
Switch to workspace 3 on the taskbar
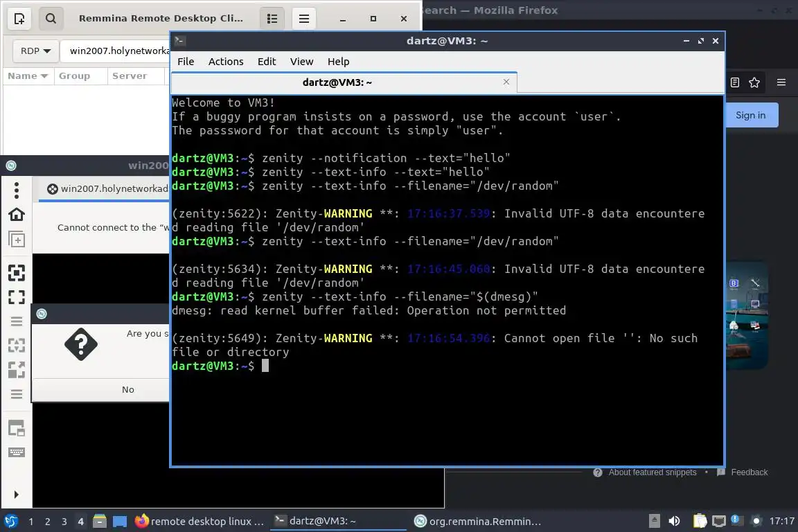pyautogui.click(x=64, y=522)
